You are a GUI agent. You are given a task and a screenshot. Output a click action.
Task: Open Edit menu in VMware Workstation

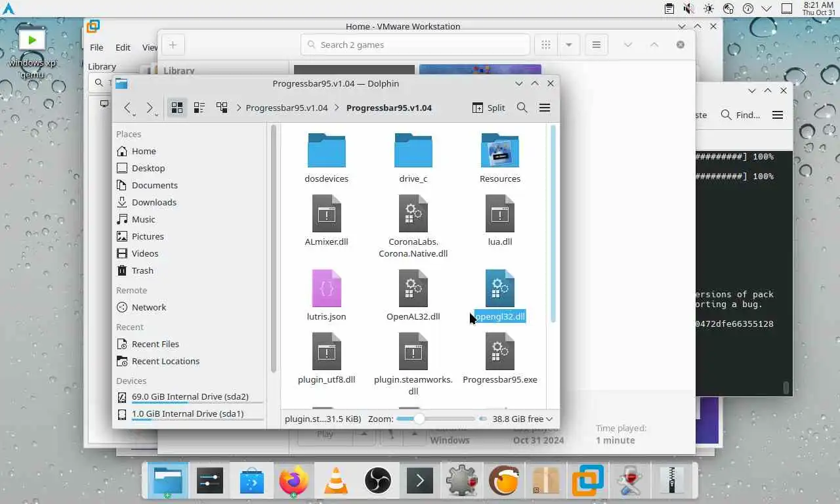(123, 47)
